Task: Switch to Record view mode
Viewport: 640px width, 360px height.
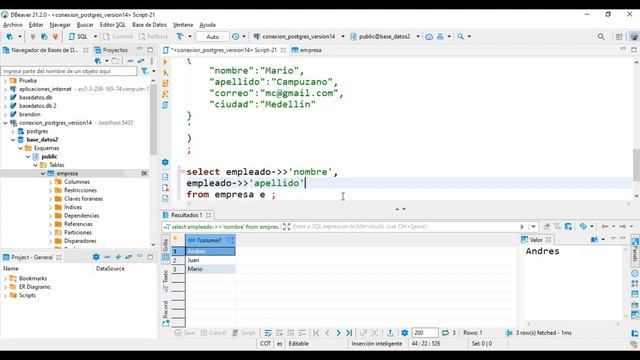Action: click(166, 313)
